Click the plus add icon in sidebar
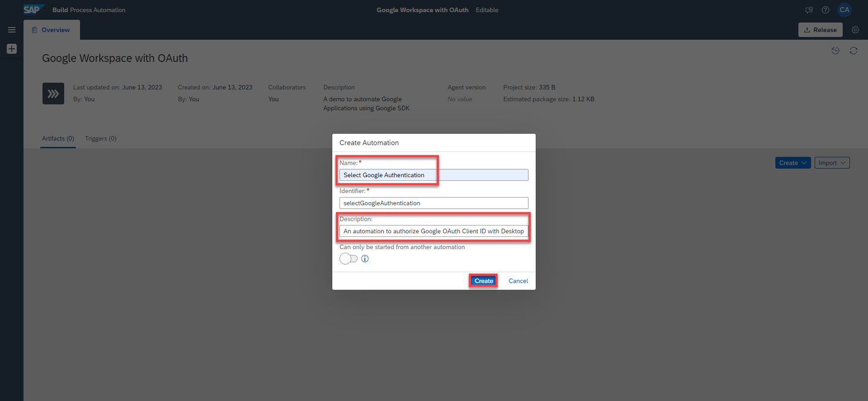 pyautogui.click(x=11, y=49)
